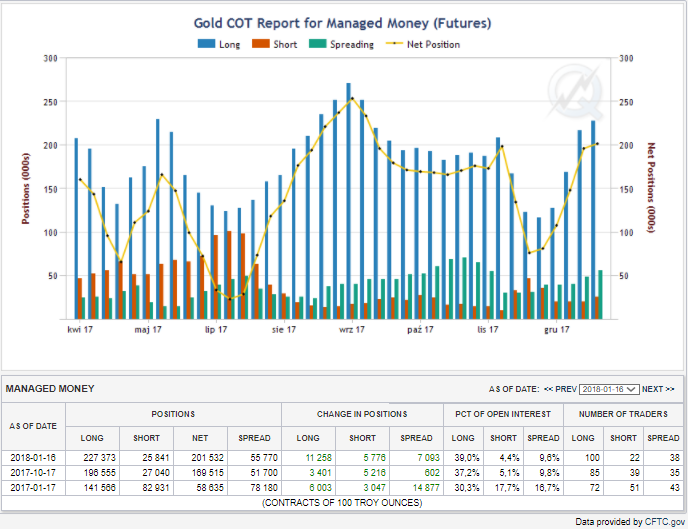Click the maj 17 x-axis label
The height and width of the screenshot is (529, 688).
[148, 329]
